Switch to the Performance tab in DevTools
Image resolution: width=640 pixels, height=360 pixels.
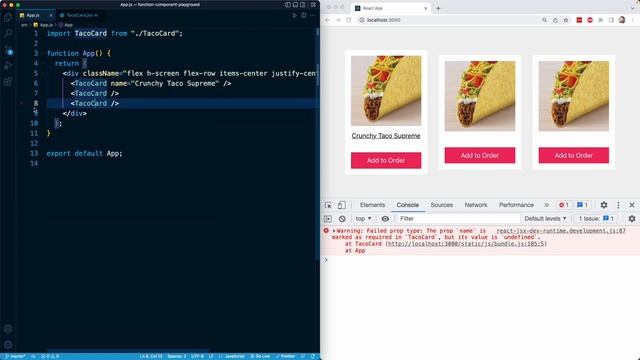click(x=516, y=205)
